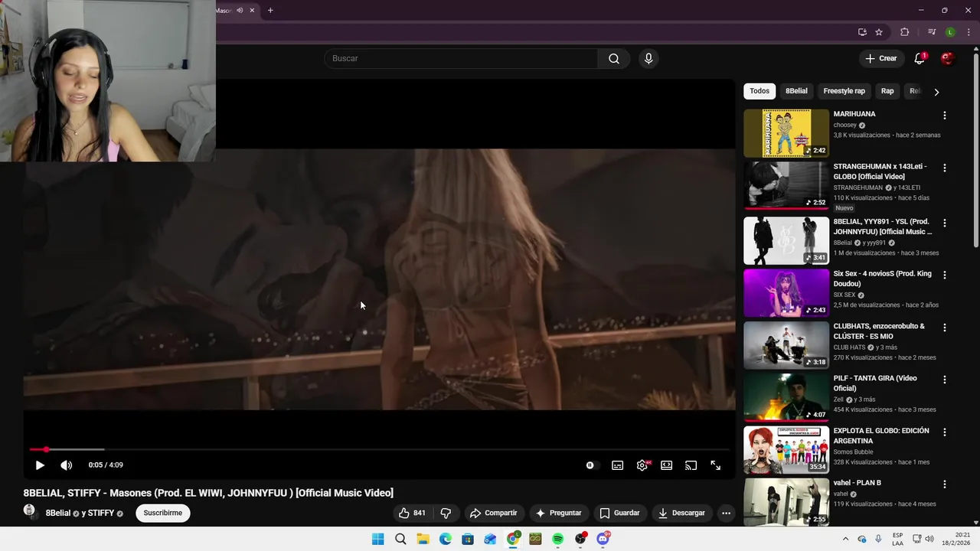Open more actions menu below video
This screenshot has width=980, height=551.
click(726, 513)
